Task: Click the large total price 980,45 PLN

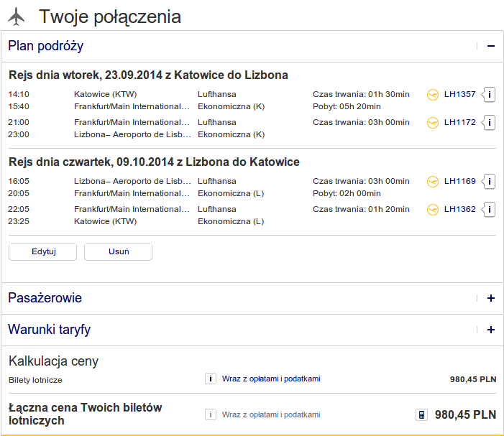Action: tap(465, 414)
